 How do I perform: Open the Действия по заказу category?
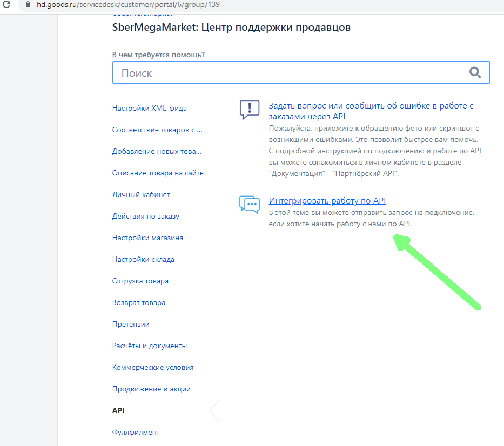coord(145,216)
